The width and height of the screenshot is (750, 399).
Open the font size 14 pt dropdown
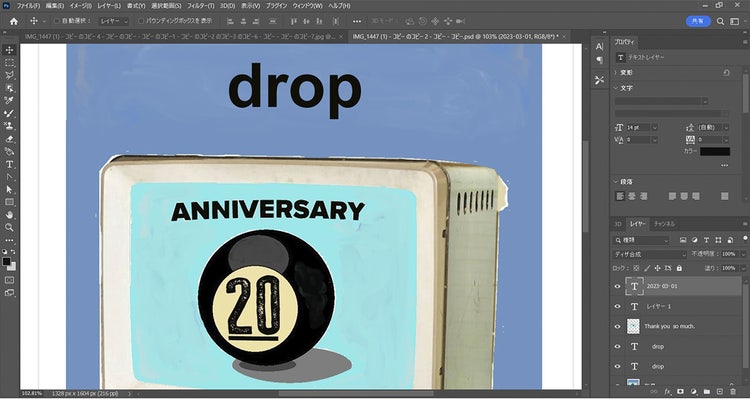pyautogui.click(x=654, y=127)
